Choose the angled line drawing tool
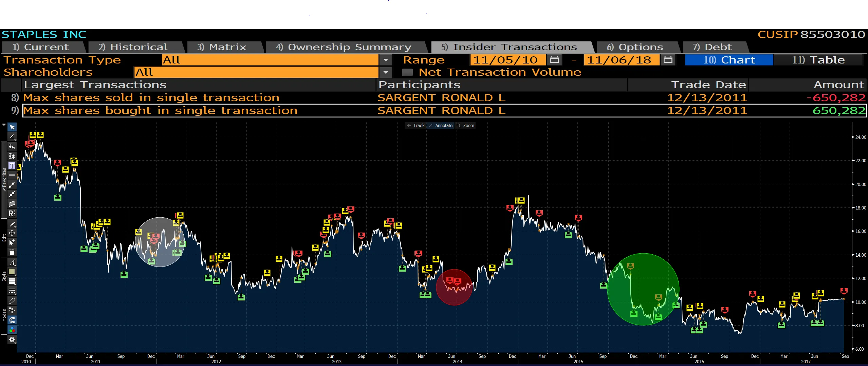Screen dimensions: 868x366 (x=12, y=136)
